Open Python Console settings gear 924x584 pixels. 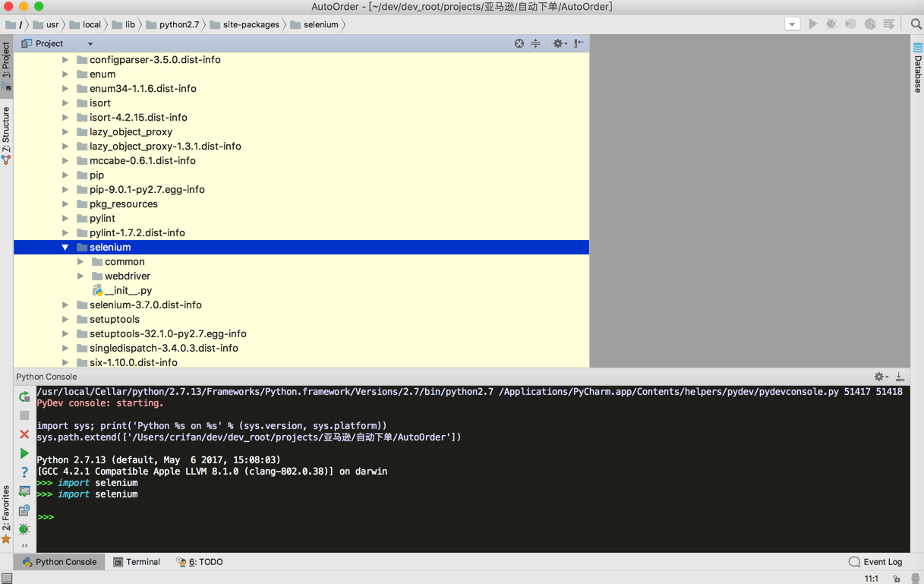click(x=880, y=377)
